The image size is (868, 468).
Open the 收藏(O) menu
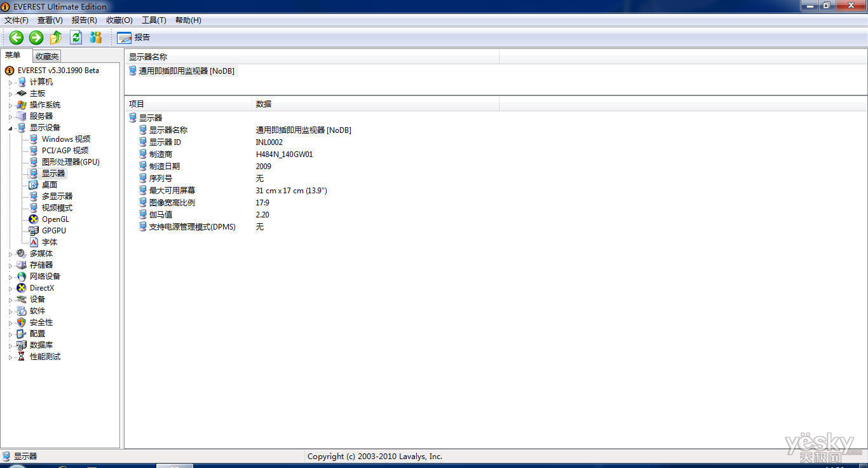point(119,20)
